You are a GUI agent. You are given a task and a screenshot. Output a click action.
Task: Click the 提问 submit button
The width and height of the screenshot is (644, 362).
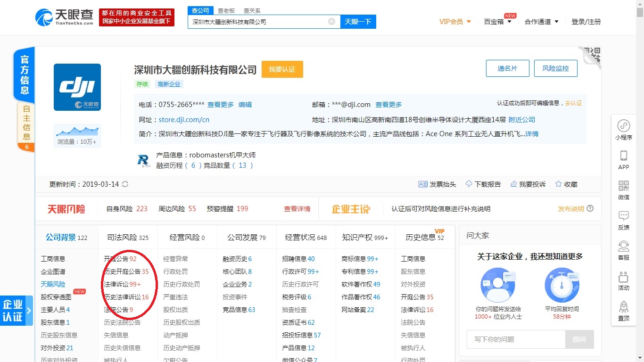click(579, 339)
